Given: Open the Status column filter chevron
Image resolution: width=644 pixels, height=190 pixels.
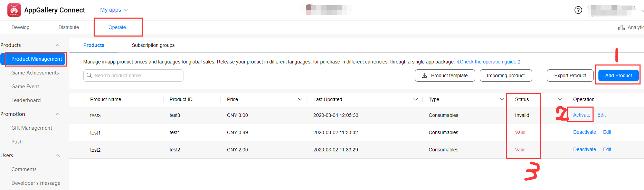Looking at the screenshot, I should click(560, 99).
